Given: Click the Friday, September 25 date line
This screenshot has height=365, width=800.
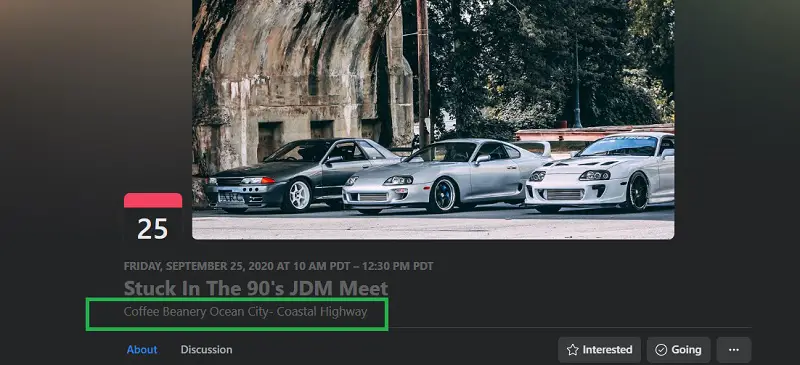Looking at the screenshot, I should (x=279, y=266).
